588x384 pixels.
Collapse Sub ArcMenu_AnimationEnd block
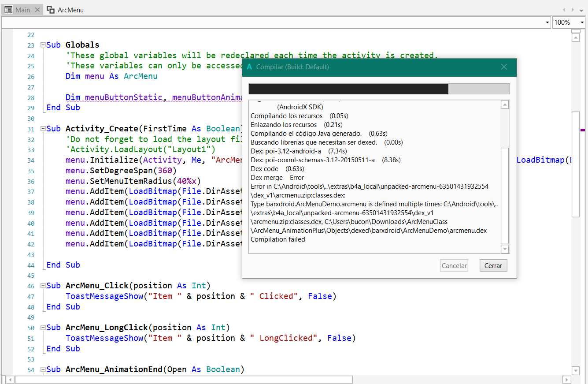coord(43,369)
